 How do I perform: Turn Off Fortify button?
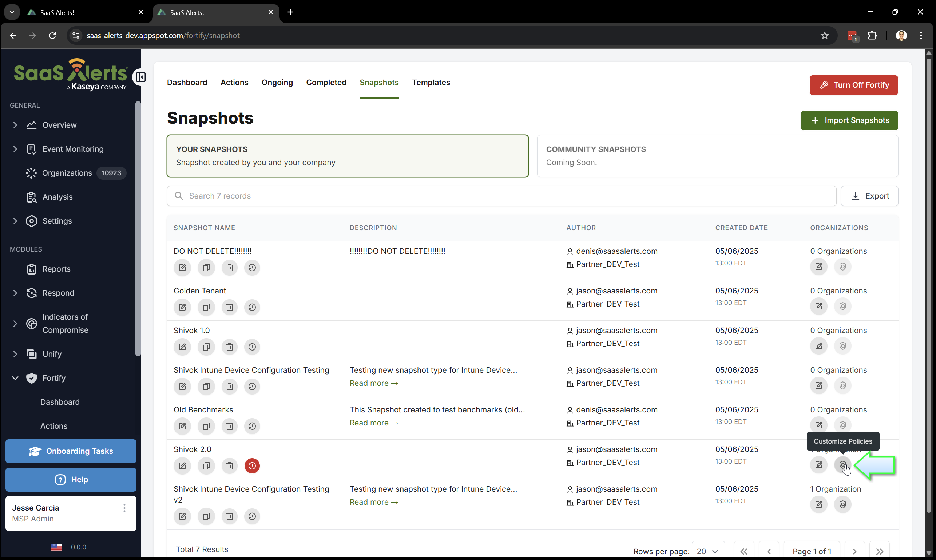(853, 85)
